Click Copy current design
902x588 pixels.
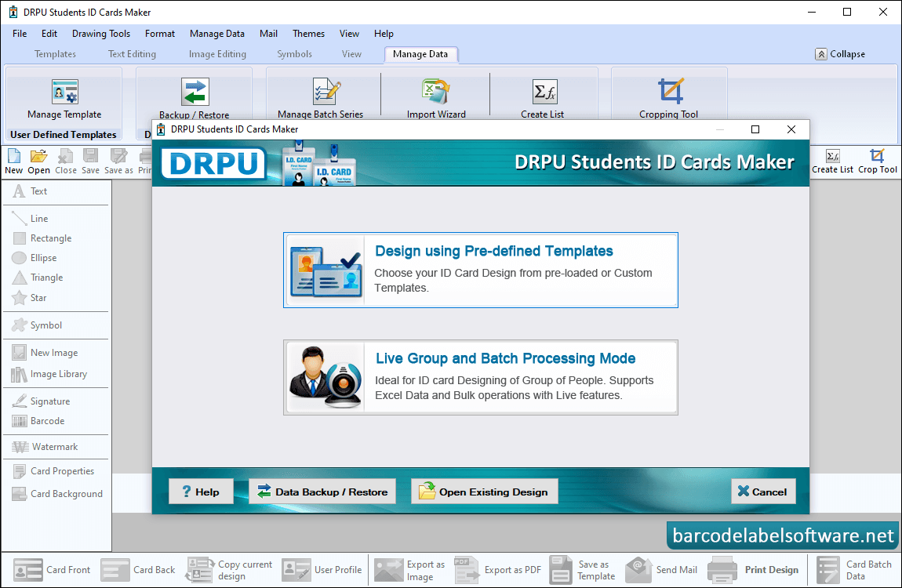[x=229, y=570]
